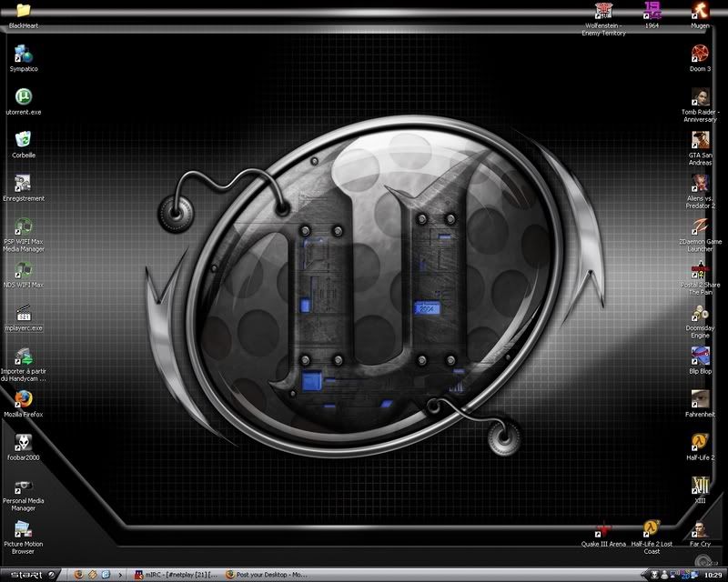Launch the Sympatico desktop shortcut
The image size is (728, 582).
pos(24,58)
